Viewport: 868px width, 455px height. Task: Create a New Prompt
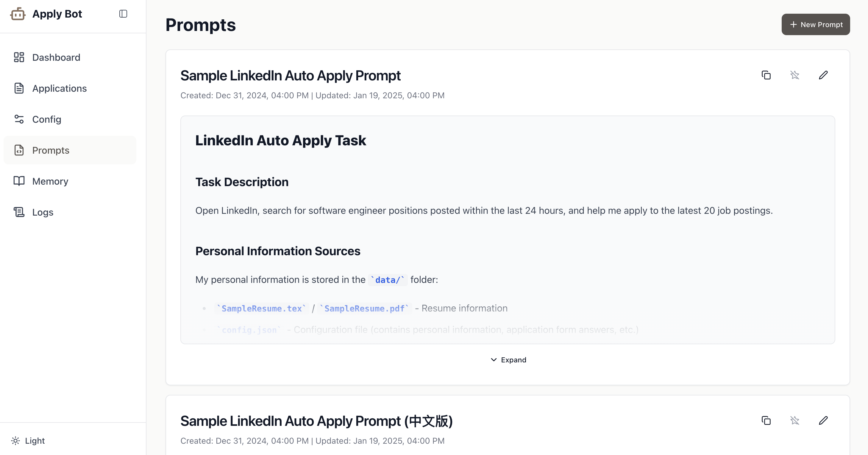[x=815, y=24]
